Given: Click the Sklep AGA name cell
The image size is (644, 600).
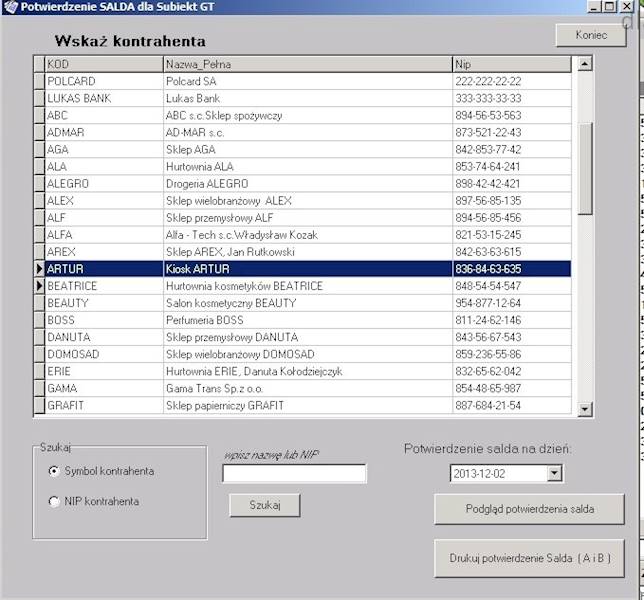Looking at the screenshot, I should point(308,149).
